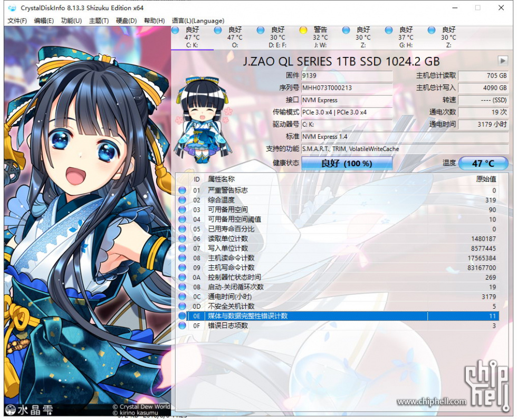The image size is (517, 420).
Task: Select the D: E: F: drive tab
Action: tap(277, 37)
